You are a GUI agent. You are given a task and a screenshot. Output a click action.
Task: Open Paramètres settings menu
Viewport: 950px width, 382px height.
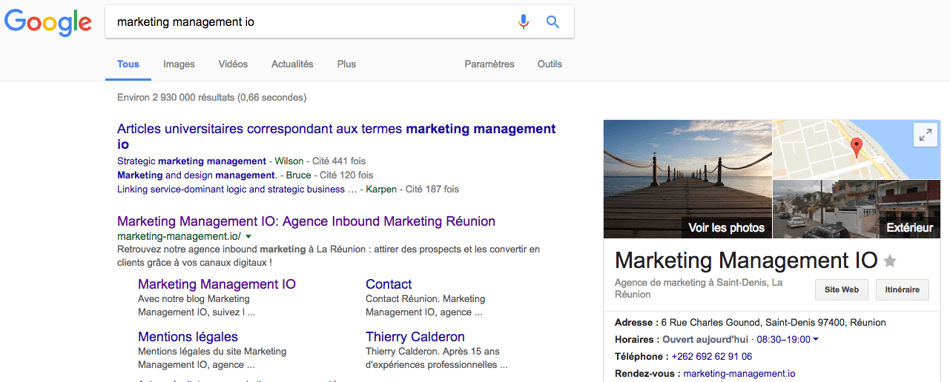coord(490,64)
